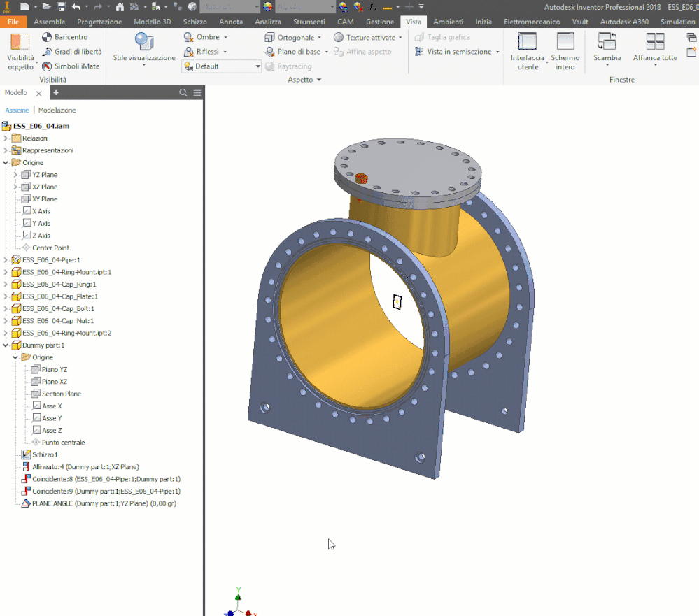Switch to the Assembla ribbon tab
Viewport: 699px width, 616px height.
tap(50, 22)
